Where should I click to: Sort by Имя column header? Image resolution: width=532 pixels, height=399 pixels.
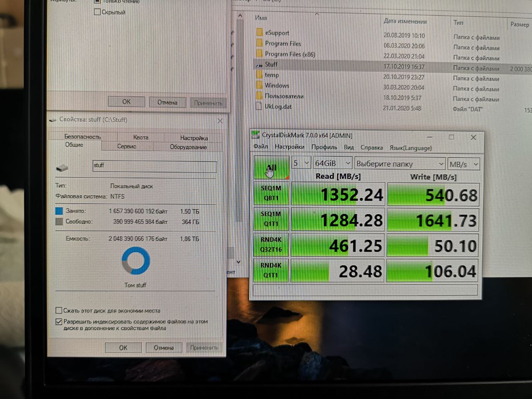(261, 18)
